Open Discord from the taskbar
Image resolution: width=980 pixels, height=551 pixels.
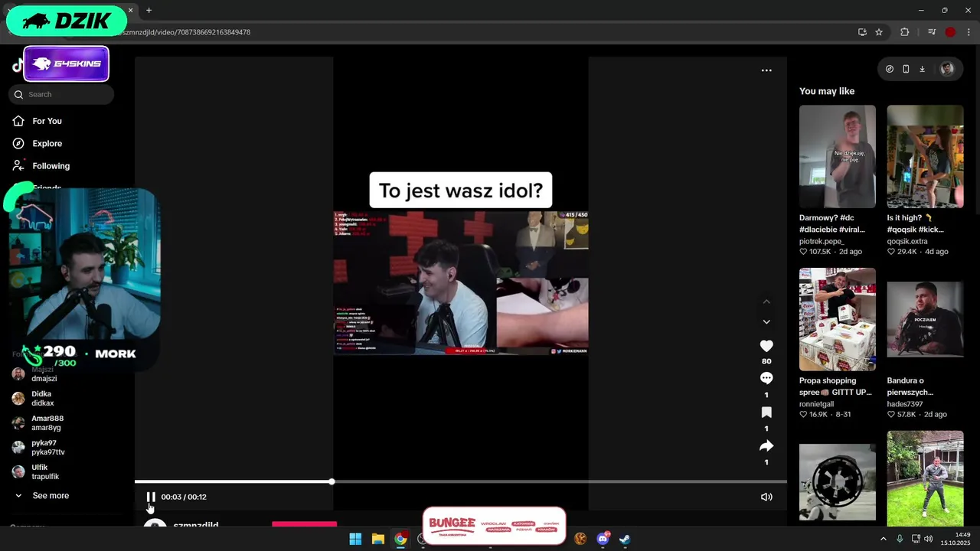(x=603, y=539)
